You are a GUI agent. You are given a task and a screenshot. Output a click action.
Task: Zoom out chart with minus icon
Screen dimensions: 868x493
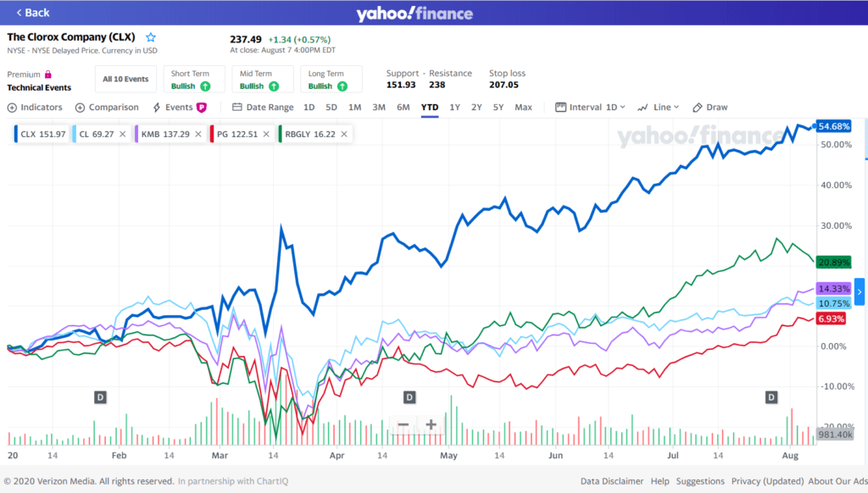pyautogui.click(x=403, y=425)
